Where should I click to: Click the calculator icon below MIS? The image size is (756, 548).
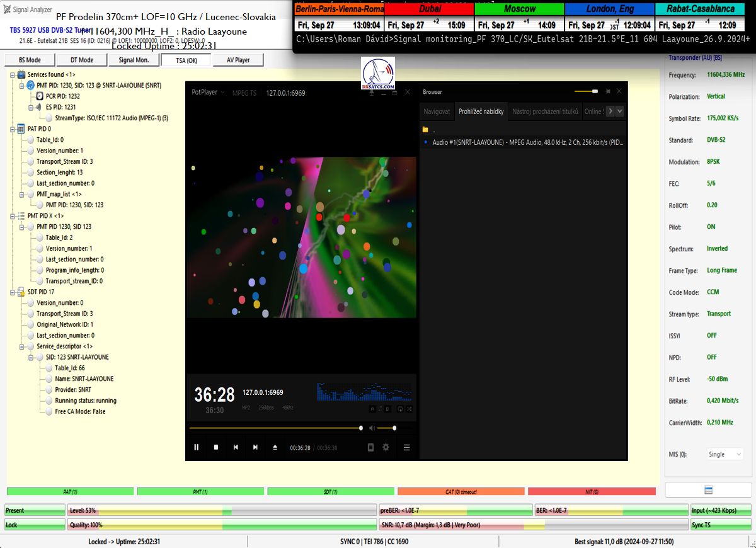coord(708,490)
